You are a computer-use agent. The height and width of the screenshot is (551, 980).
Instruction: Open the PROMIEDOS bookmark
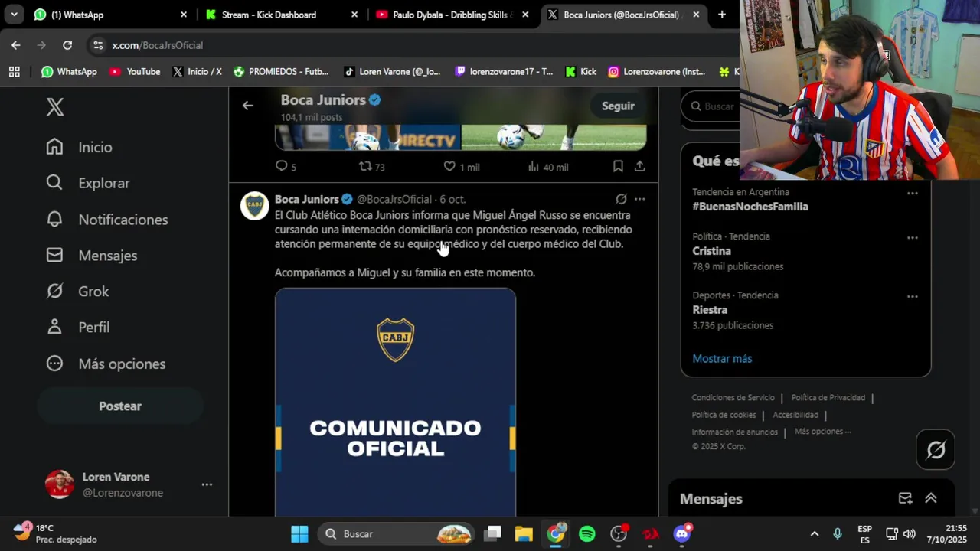[280, 72]
